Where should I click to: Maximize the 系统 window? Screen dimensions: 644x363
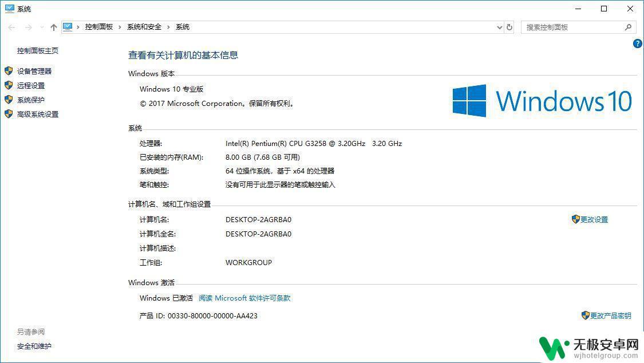[x=604, y=9]
